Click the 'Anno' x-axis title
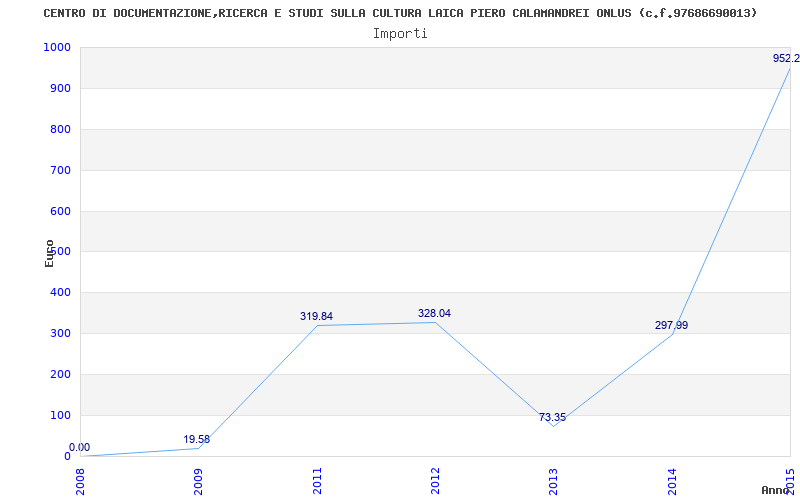Screen dimensions: 800x500 click(x=775, y=490)
